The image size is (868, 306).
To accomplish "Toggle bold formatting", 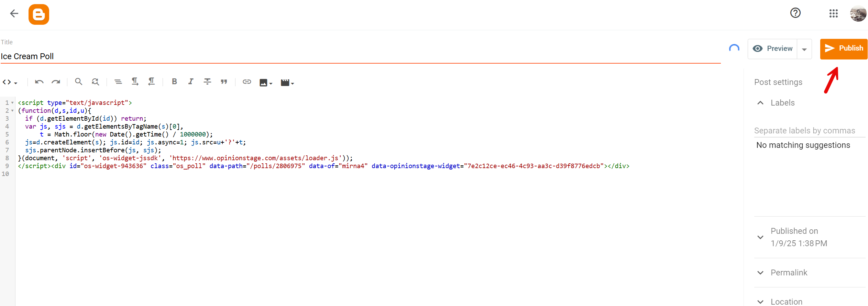I will click(x=174, y=82).
